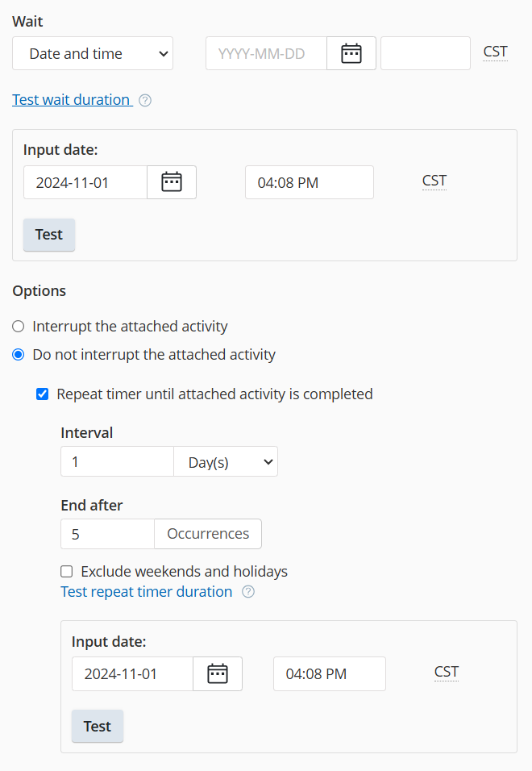
Task: Click help icon beside Test repeat timer duration
Action: tap(248, 592)
